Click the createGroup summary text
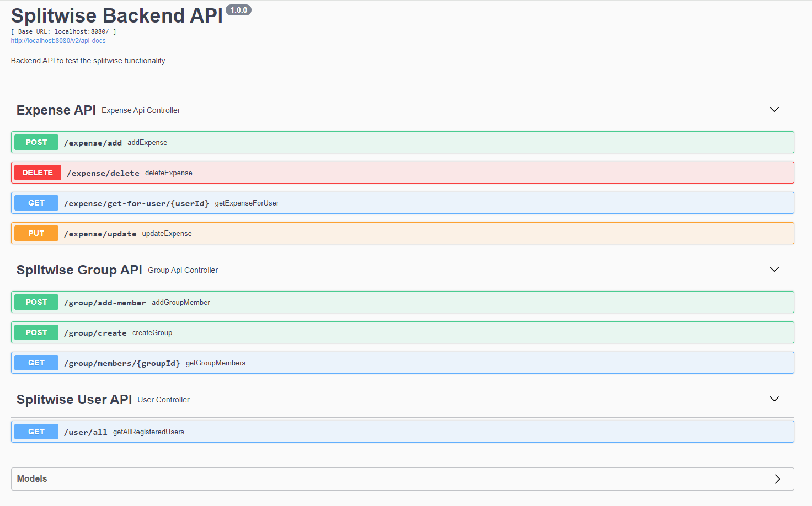 tap(152, 333)
